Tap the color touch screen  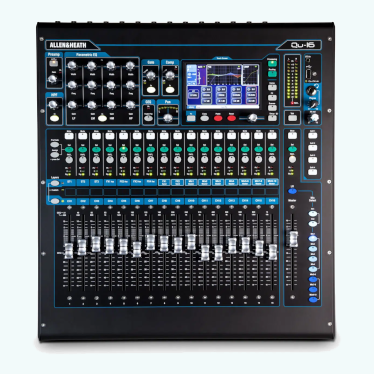pyautogui.click(x=223, y=86)
